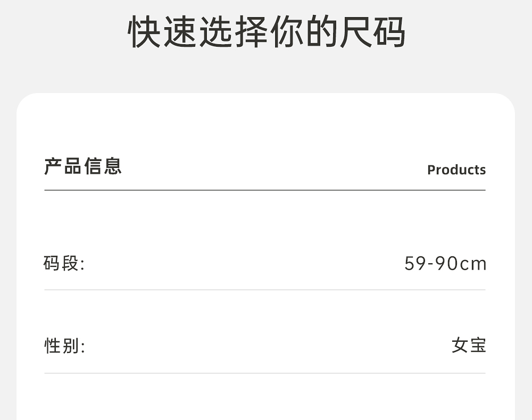This screenshot has width=532, height=420.
Task: Select the 女宝 gender value
Action: 468,346
